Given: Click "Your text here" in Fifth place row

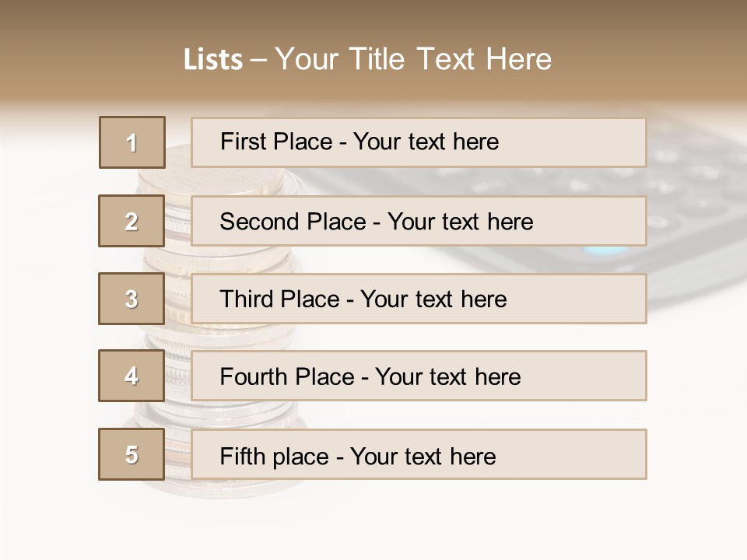Looking at the screenshot, I should 423,456.
